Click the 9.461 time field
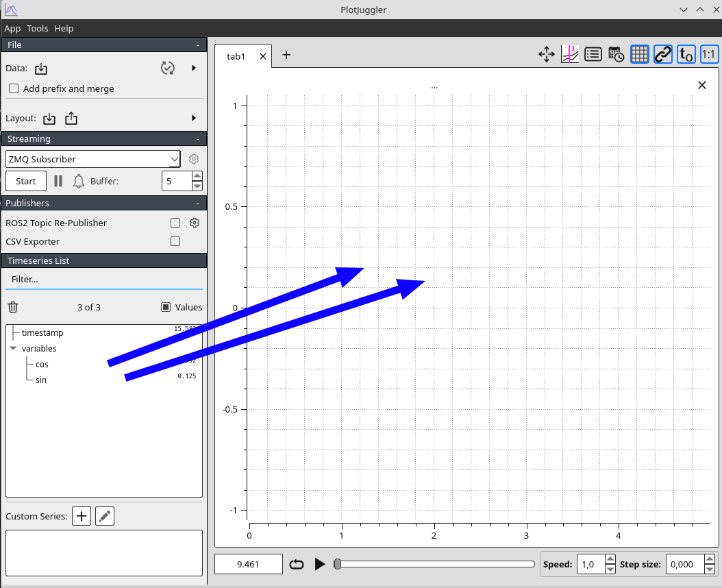 click(x=249, y=564)
